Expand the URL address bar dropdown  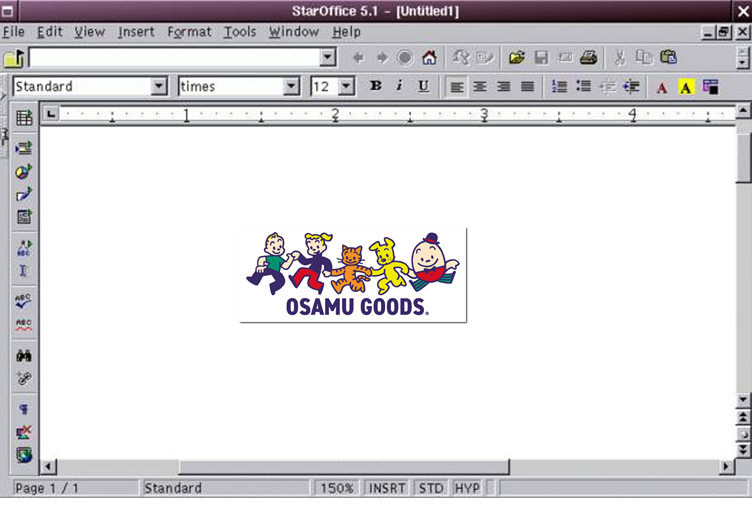coord(328,58)
